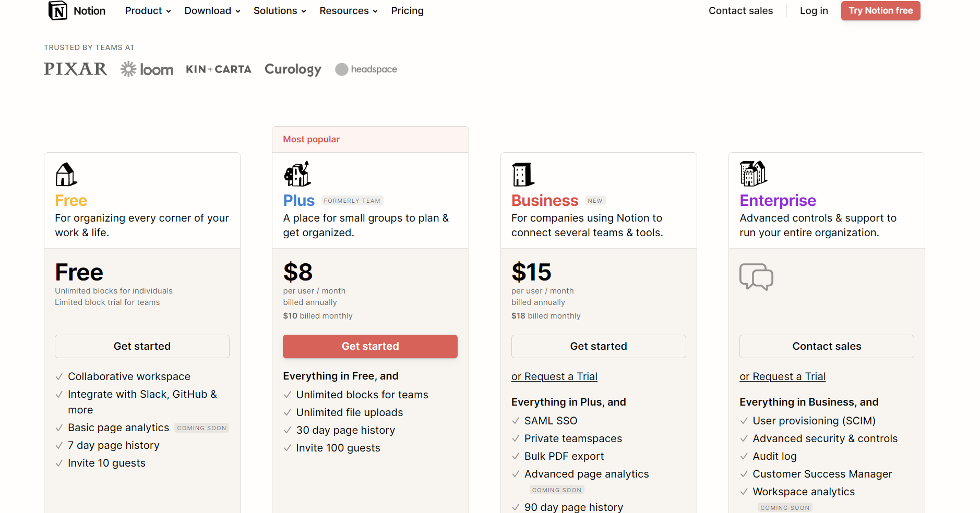Expand the Solutions dropdown
This screenshot has height=513, width=980.
coord(279,11)
